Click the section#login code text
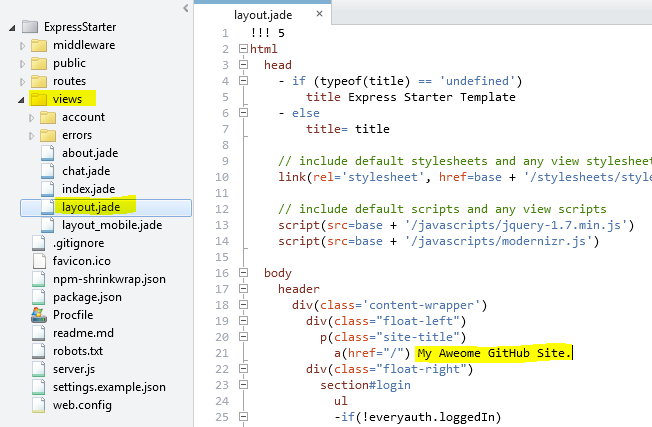The image size is (652, 427). click(365, 385)
